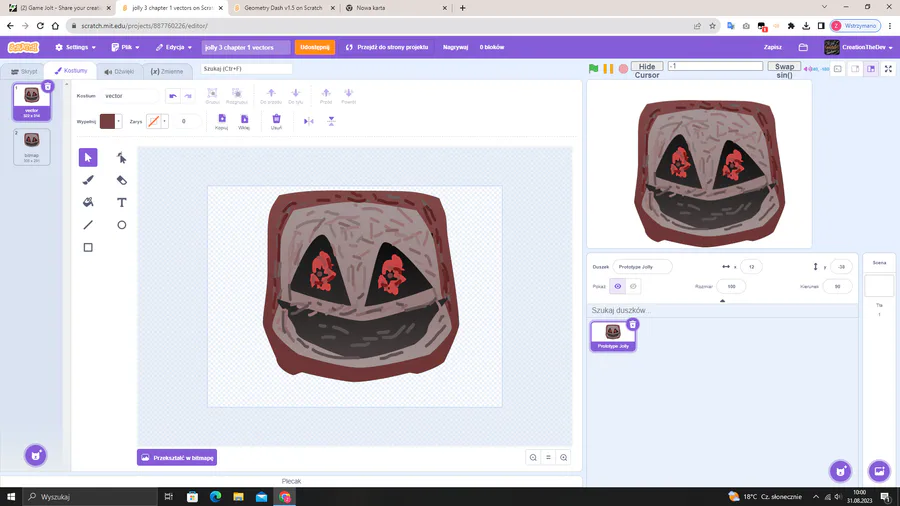The height and width of the screenshot is (506, 900).
Task: Click Do przodu (Forward) arrow
Action: click(271, 93)
